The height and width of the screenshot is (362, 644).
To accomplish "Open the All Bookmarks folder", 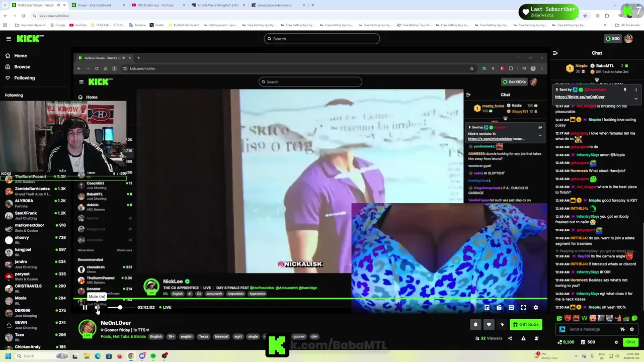I will click(628, 25).
